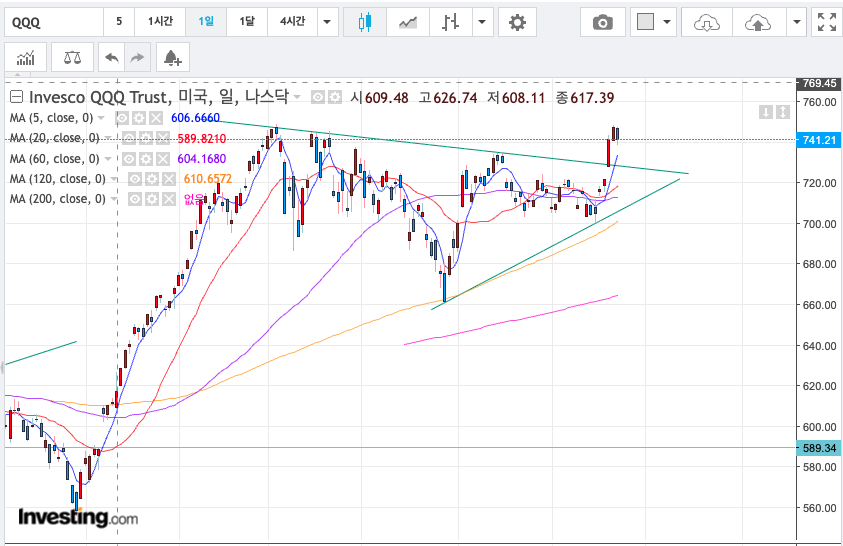843x546 pixels.
Task: Hide the MA (20, close, 0) line
Action: pyautogui.click(x=129, y=139)
